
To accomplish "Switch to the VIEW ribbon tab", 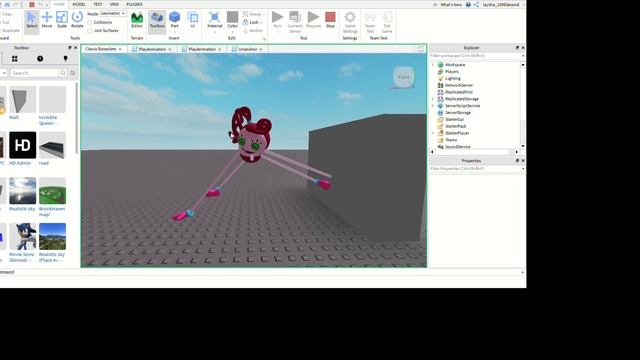I will (114, 4).
